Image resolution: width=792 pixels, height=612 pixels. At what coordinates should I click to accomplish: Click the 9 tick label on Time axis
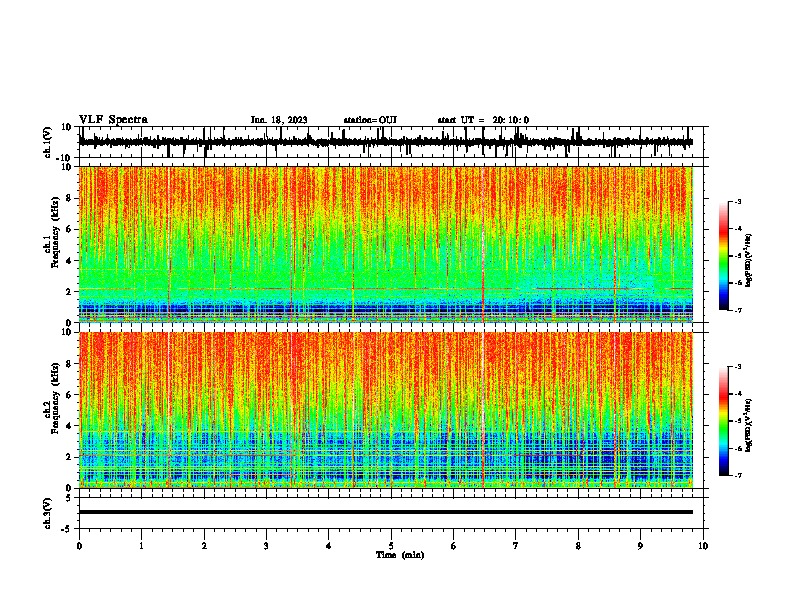pos(640,546)
